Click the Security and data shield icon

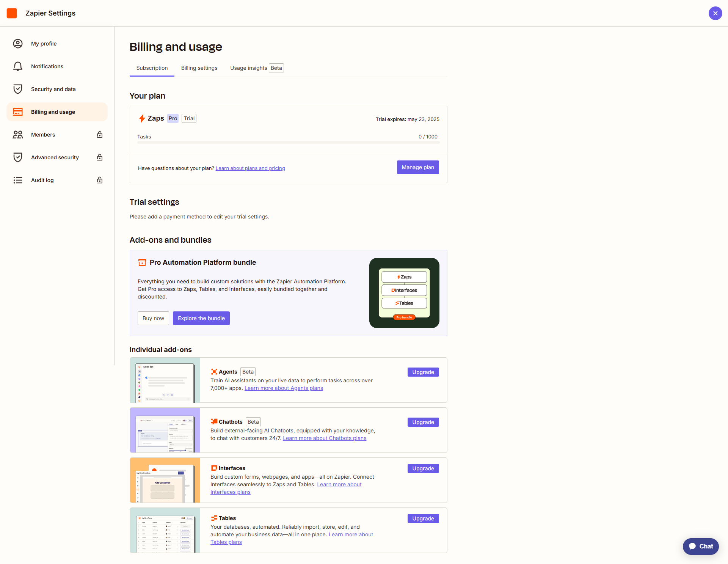pos(18,89)
